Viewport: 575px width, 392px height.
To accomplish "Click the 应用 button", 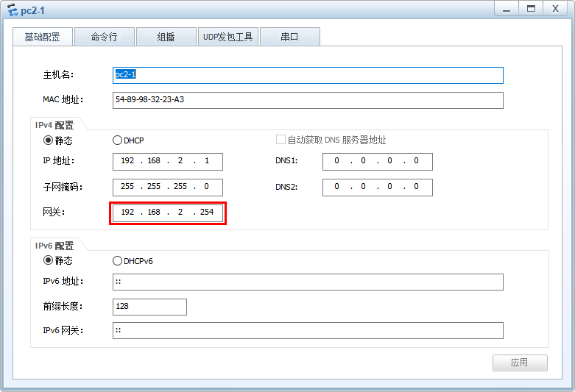I will pyautogui.click(x=520, y=363).
